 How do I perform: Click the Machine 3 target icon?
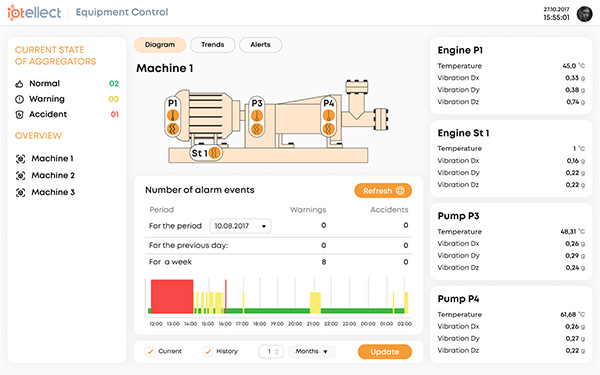point(20,192)
